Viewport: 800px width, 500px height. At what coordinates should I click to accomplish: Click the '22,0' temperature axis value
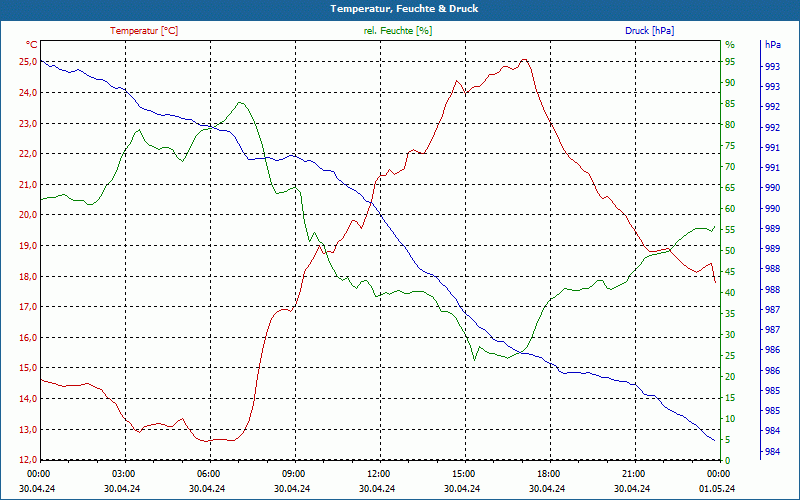tap(29, 154)
